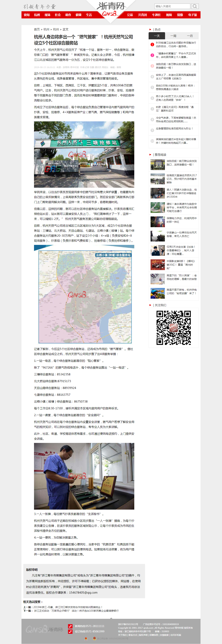This screenshot has width=222, height=644.
Task: Click the QR code image
Action: pyautogui.click(x=173, y=328)
